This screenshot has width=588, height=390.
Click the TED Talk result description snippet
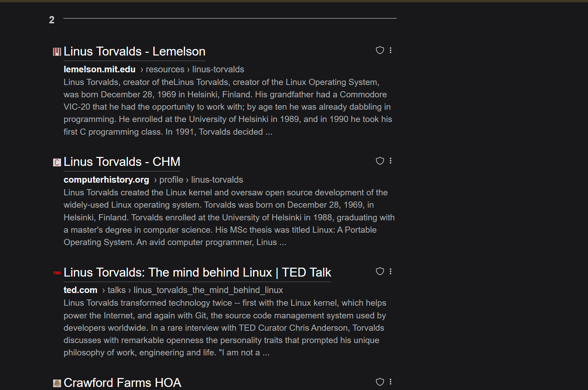[x=225, y=328]
